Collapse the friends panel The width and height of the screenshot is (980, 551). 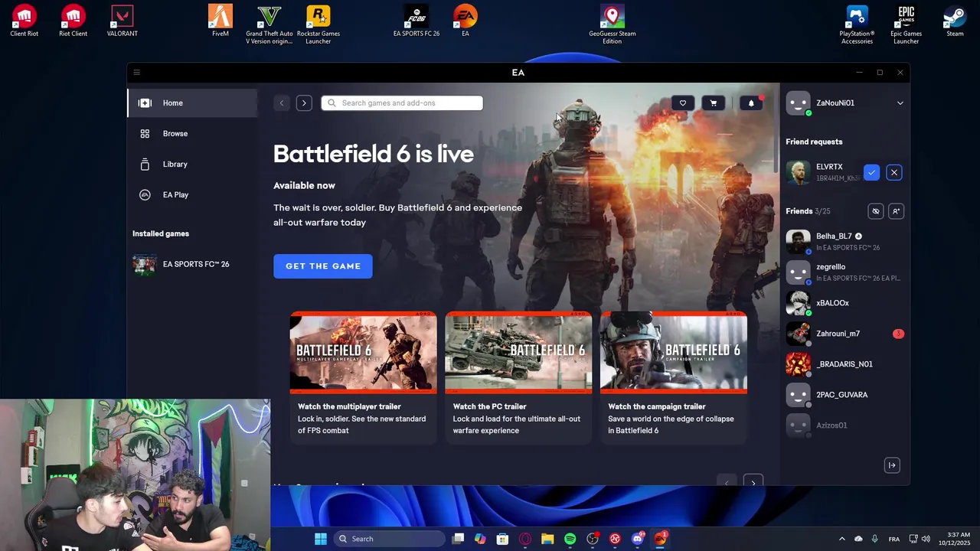[892, 465]
